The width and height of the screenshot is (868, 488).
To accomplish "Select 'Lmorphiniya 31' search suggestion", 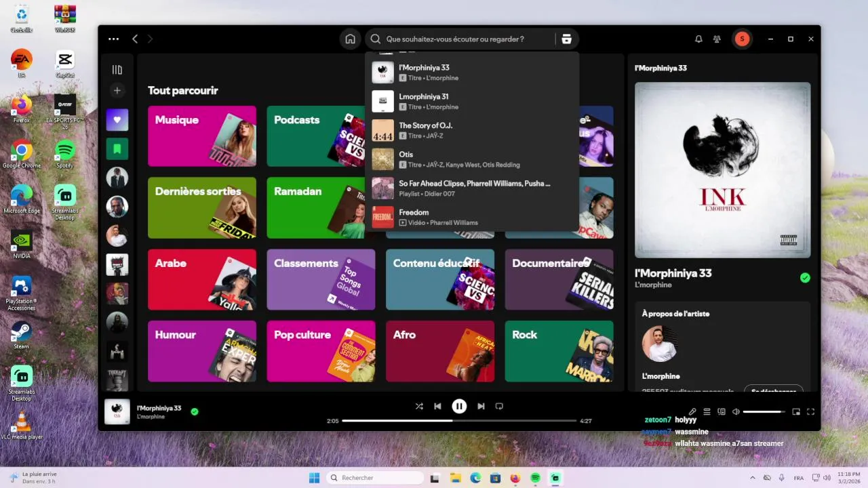I will coord(472,102).
